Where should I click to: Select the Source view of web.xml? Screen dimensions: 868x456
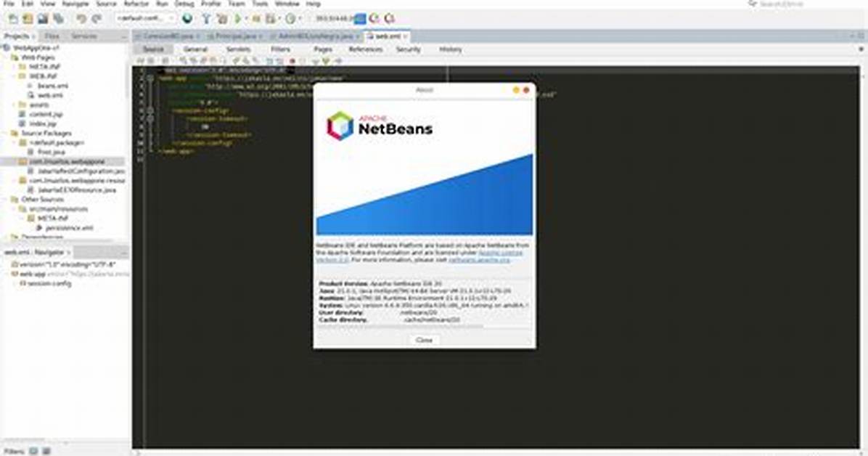pos(153,49)
